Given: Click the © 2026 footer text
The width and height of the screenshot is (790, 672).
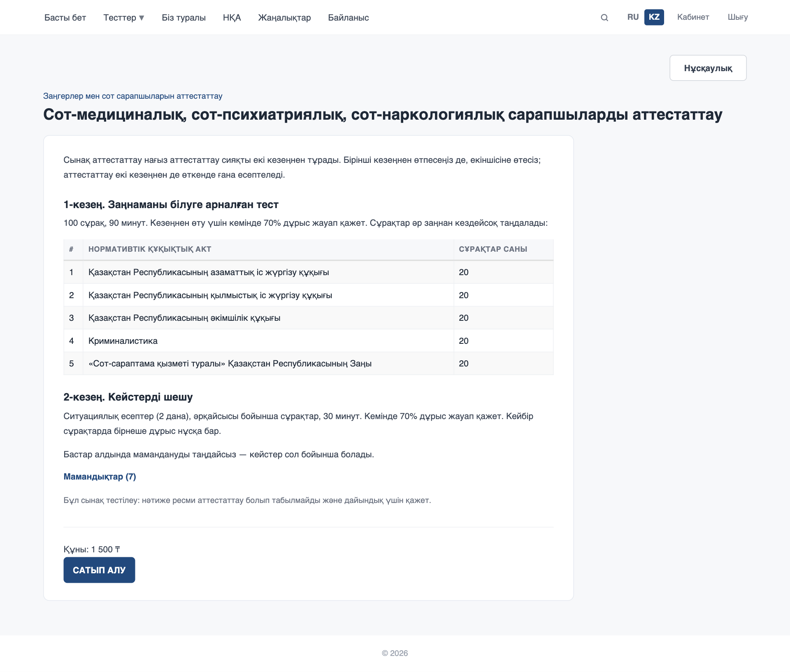Looking at the screenshot, I should (395, 653).
